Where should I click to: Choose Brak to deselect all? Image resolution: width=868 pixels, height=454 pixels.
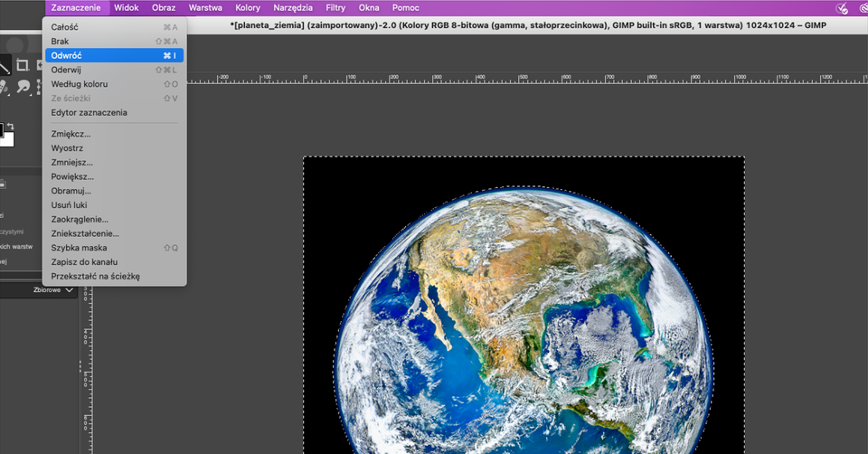[60, 42]
